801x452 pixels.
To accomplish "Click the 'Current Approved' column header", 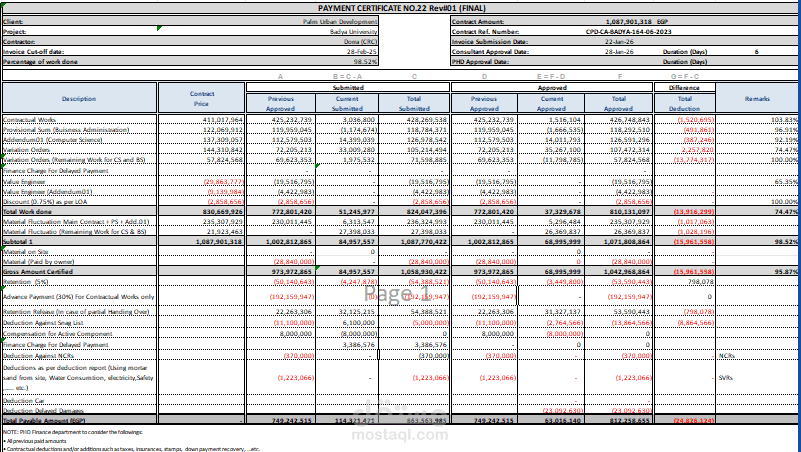I will (551, 104).
